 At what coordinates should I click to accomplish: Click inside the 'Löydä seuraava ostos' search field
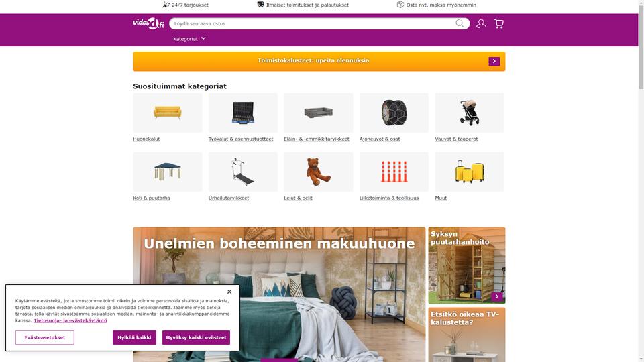[x=313, y=23]
